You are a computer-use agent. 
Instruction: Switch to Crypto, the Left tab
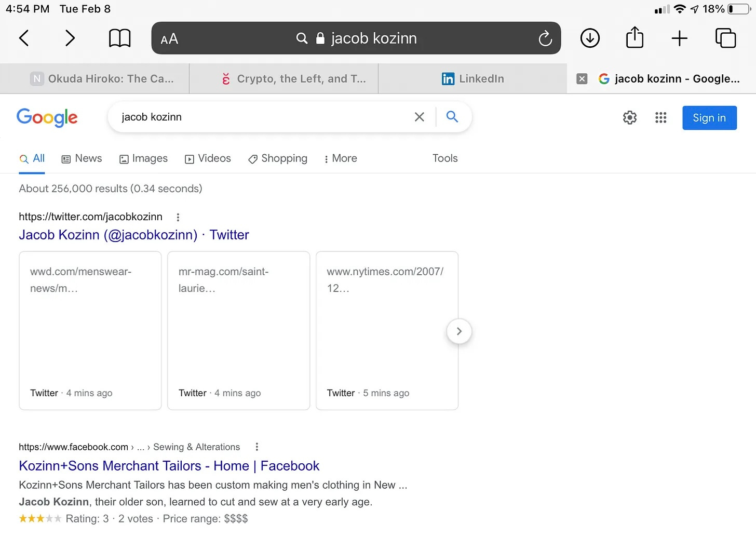click(x=284, y=78)
